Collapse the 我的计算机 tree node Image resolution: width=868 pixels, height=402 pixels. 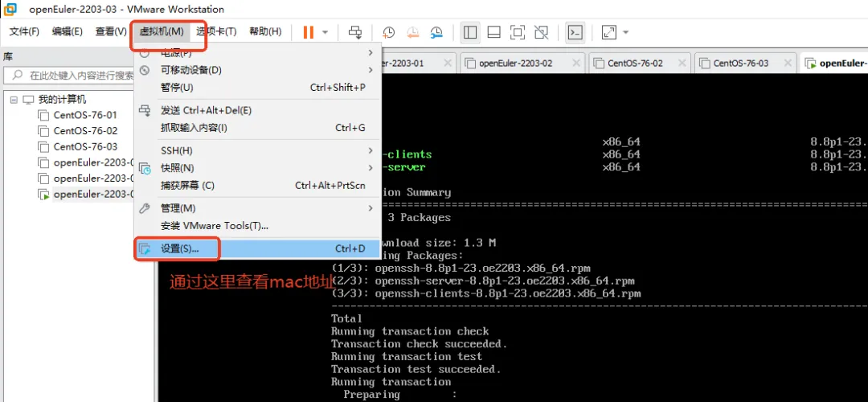pos(14,100)
